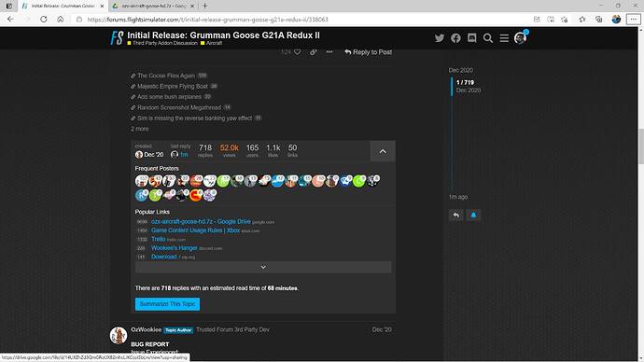This screenshot has width=644, height=362.
Task: Click the browser address bar URL
Action: [207, 20]
